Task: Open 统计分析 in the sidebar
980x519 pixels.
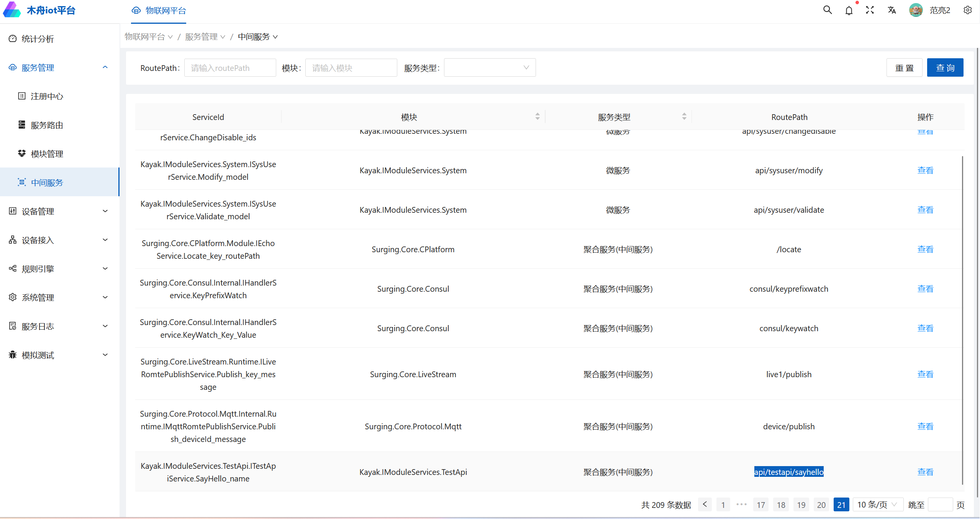Action: (x=38, y=39)
